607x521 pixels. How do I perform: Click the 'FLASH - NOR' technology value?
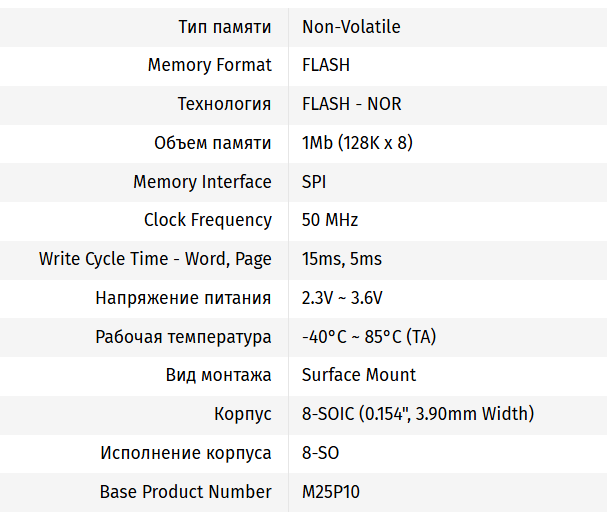coord(352,104)
